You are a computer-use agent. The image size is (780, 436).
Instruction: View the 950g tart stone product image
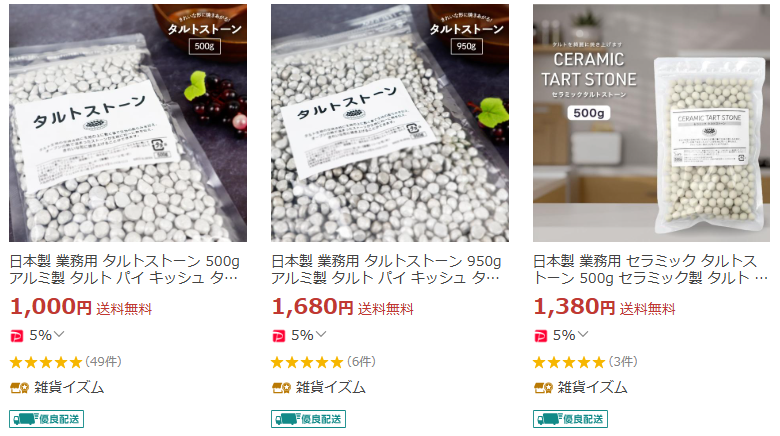click(x=390, y=123)
